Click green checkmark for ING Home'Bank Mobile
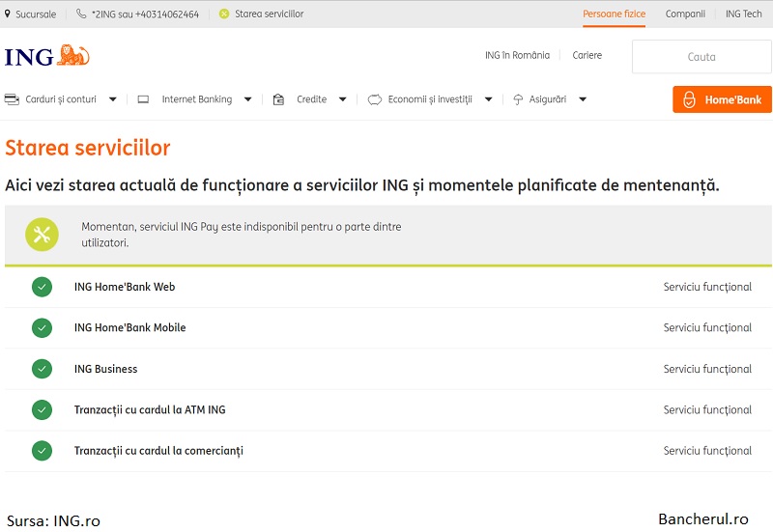 click(42, 327)
